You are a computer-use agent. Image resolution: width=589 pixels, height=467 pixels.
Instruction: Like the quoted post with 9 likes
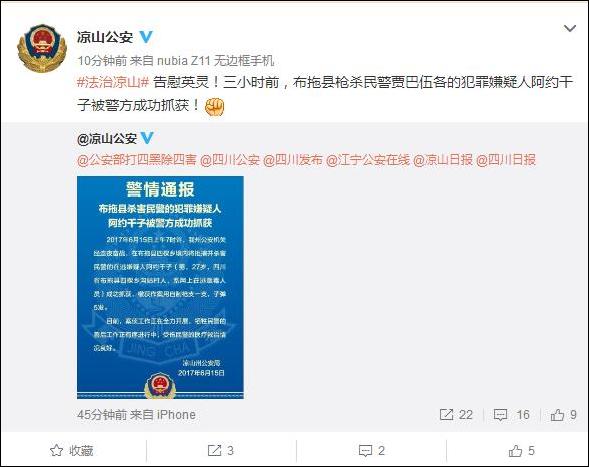point(563,415)
